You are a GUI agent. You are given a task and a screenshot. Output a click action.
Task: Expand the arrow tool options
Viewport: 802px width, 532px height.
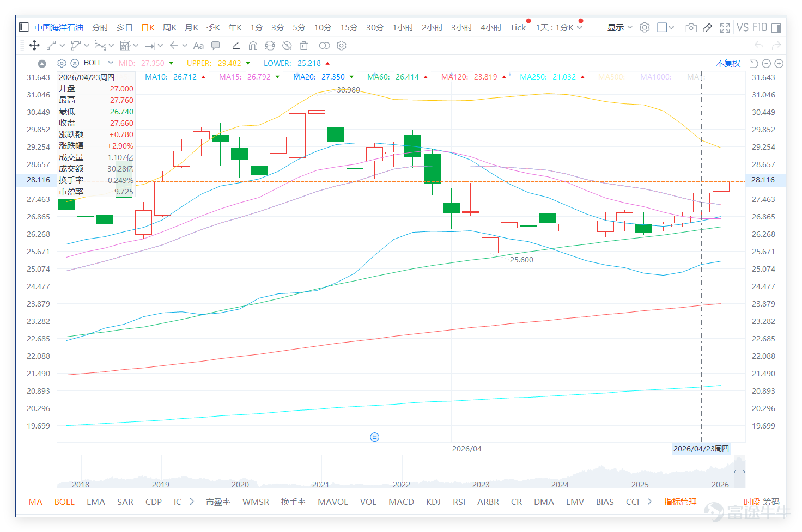[x=185, y=46]
